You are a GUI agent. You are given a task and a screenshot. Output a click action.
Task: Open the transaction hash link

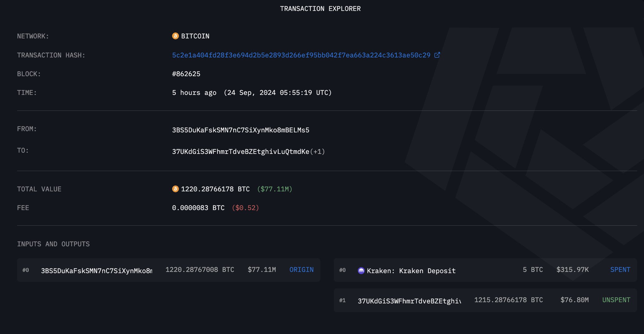[301, 55]
